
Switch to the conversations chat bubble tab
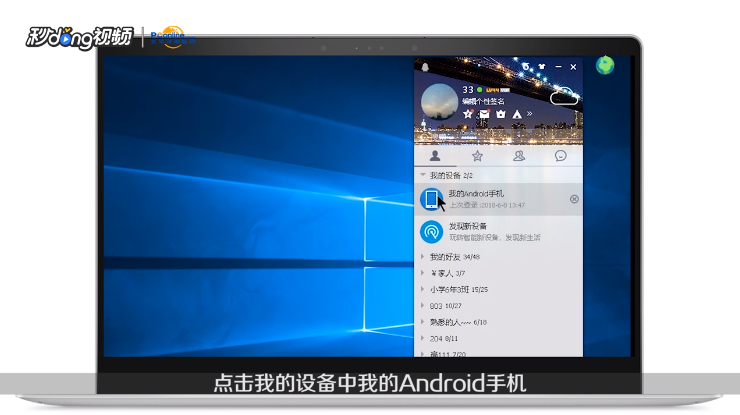561,156
